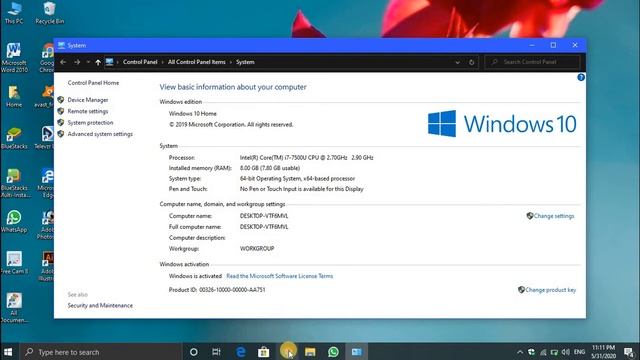Image resolution: width=640 pixels, height=360 pixels.
Task: Click the Forward navigation arrow
Action: 77,62
